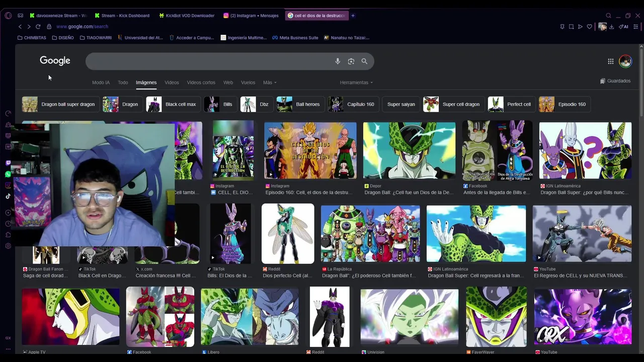The width and height of the screenshot is (644, 362).
Task: Open sidebar settings gear icon
Action: [8, 246]
